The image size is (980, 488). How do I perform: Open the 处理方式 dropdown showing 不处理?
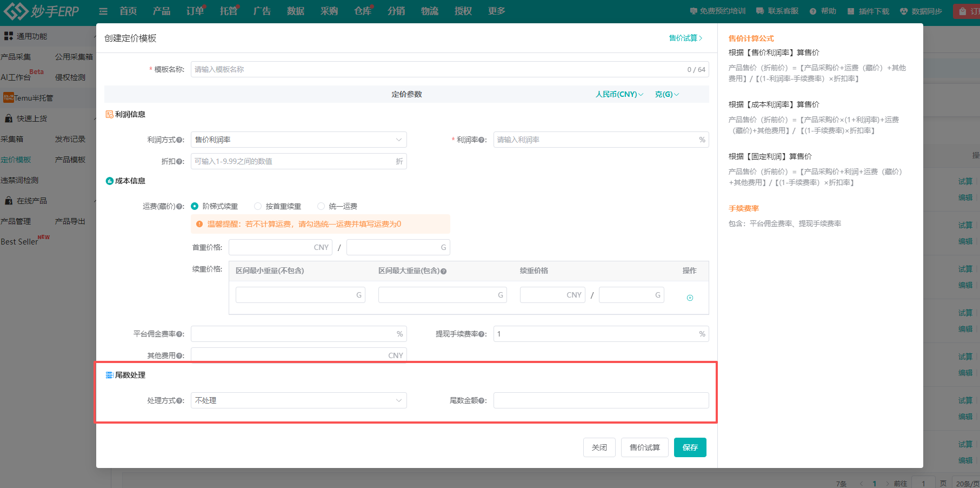coord(298,400)
